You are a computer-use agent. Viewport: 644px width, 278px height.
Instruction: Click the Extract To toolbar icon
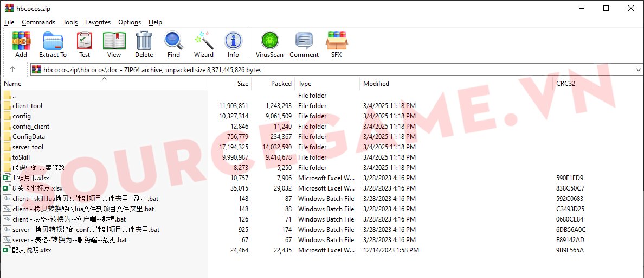53,44
